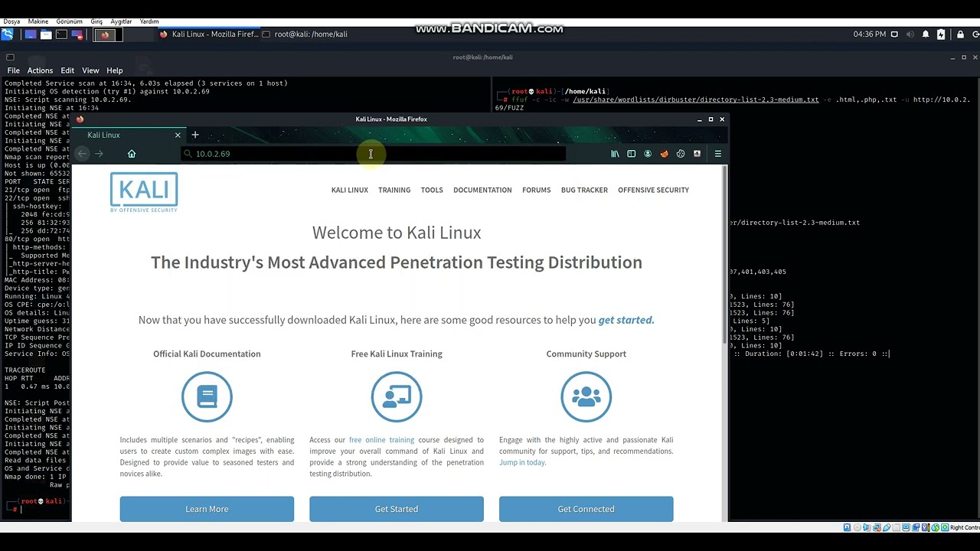Screen dimensions: 980x551
Task: Open the Aygıtlar VirtualBox menu
Action: coord(121,21)
